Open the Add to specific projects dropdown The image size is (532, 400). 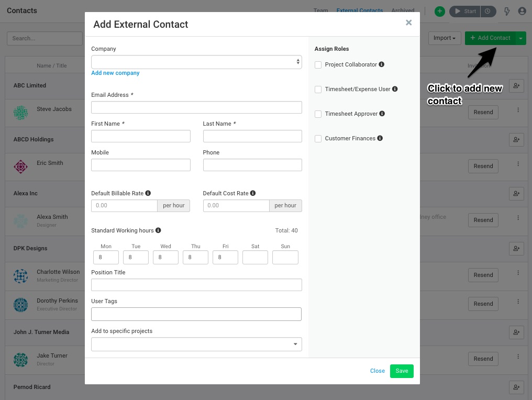pos(196,344)
